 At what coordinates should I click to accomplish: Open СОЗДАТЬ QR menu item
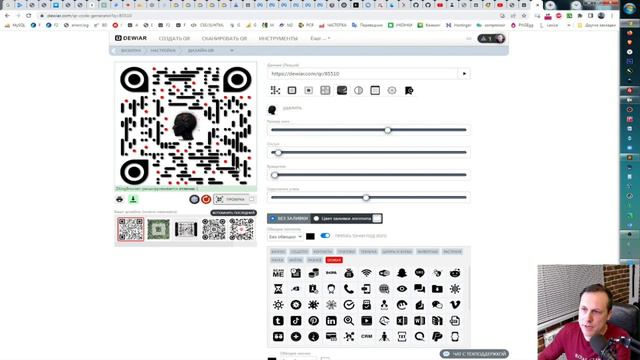pyautogui.click(x=174, y=38)
